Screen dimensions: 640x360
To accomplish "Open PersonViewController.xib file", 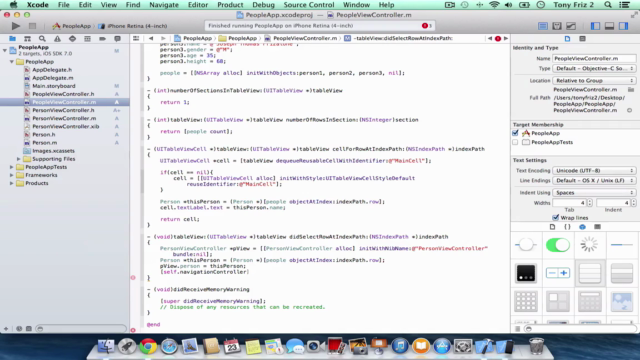I will [65, 126].
